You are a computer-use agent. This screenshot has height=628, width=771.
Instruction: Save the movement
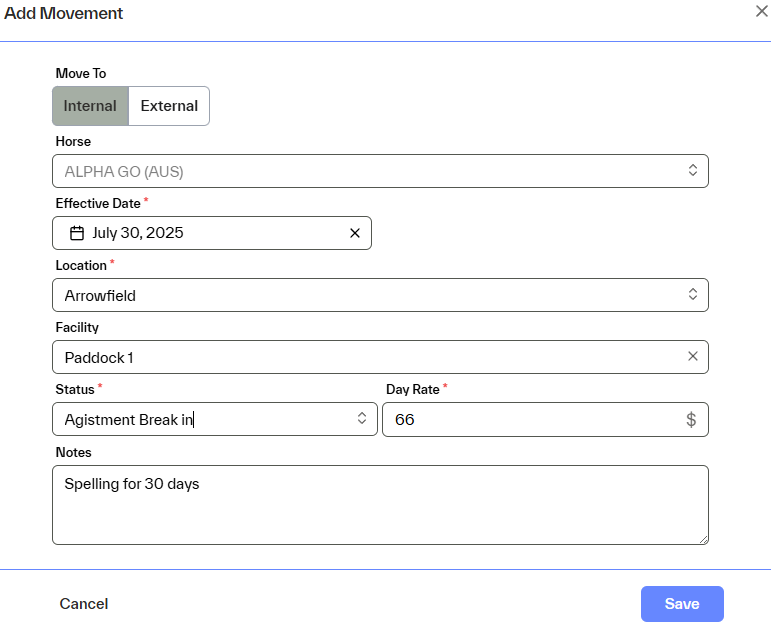pyautogui.click(x=682, y=604)
